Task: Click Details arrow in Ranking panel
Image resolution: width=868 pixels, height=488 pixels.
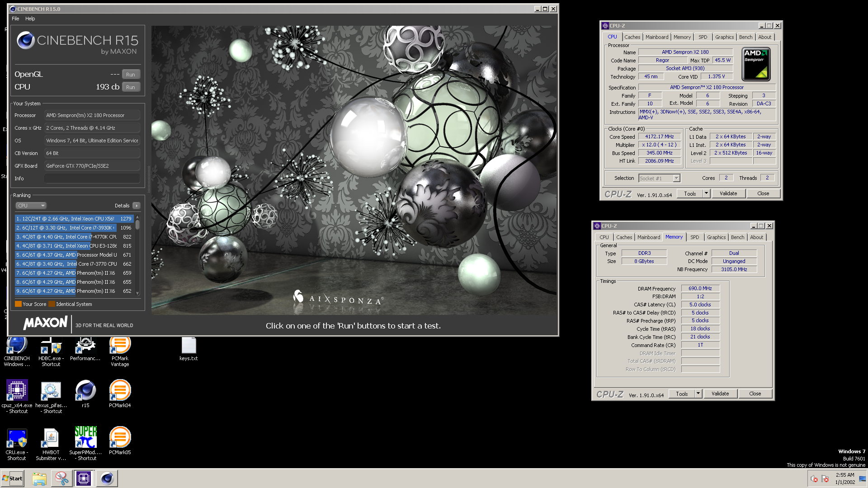Action: 136,206
